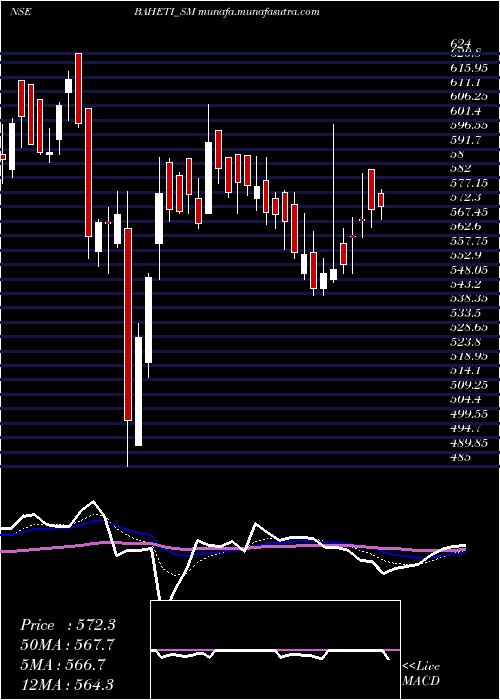500x700 pixels.
Task: Click the BAHETI_SM munafa.munafasutra.com title
Action: (x=226, y=12)
